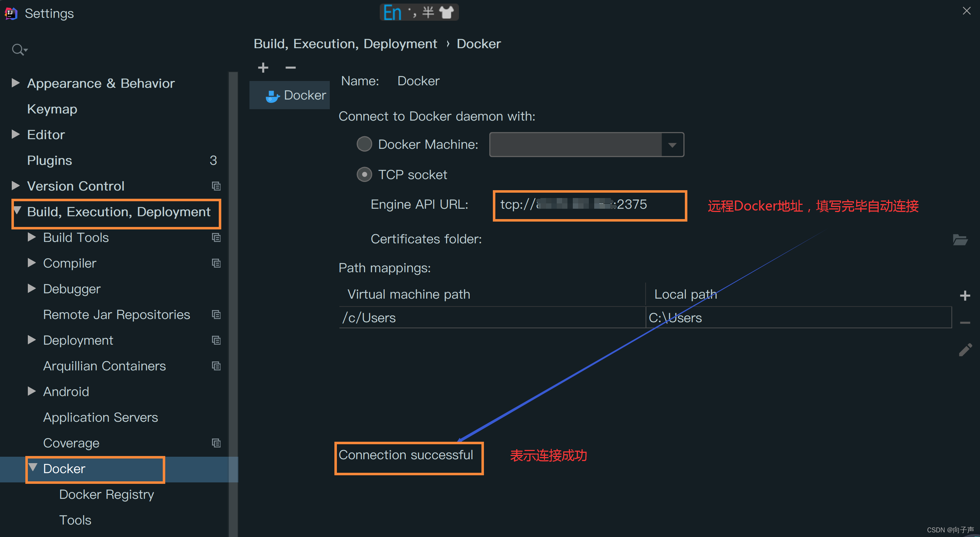Select the Docker Machine radio button

364,144
